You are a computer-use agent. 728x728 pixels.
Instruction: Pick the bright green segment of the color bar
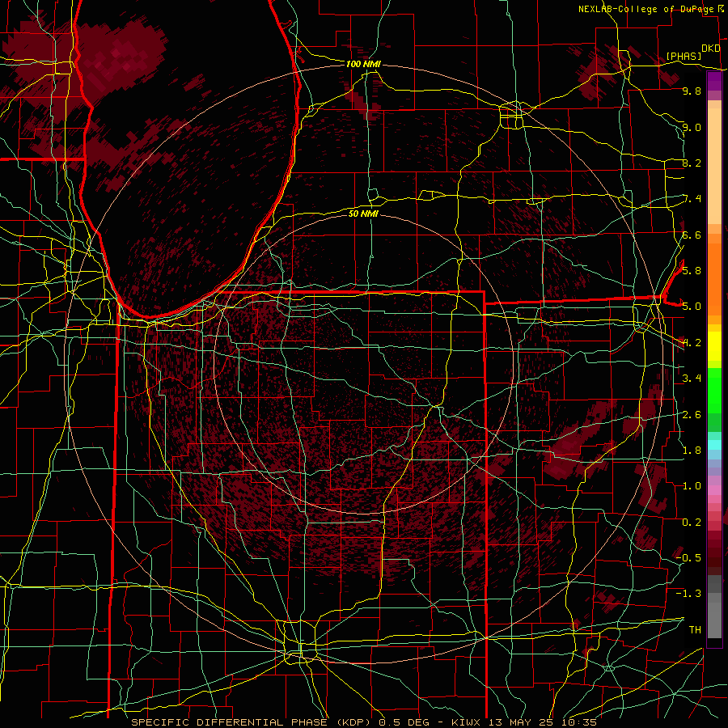coord(714,390)
